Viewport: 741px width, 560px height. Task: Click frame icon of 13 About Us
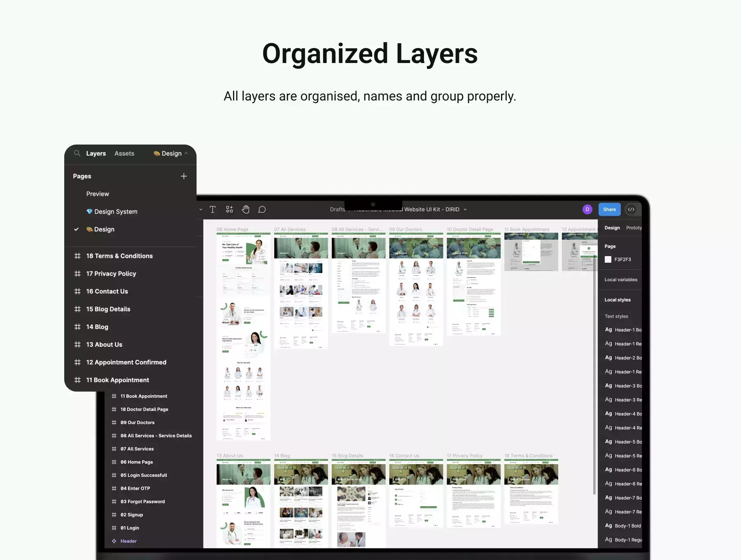coord(77,345)
